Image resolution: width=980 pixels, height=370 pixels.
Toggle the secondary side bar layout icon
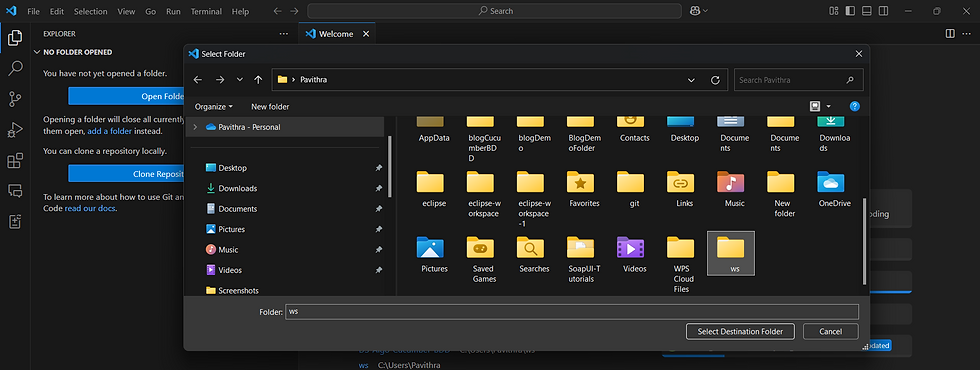point(884,11)
